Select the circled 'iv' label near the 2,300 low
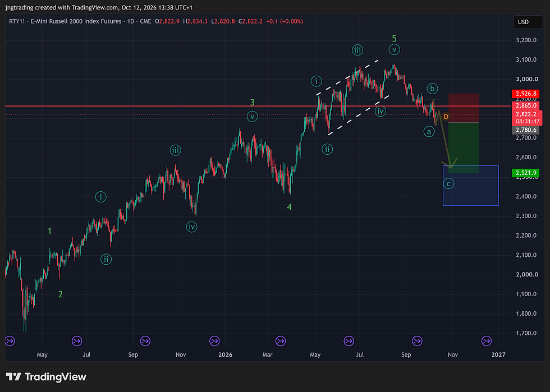 coord(191,227)
